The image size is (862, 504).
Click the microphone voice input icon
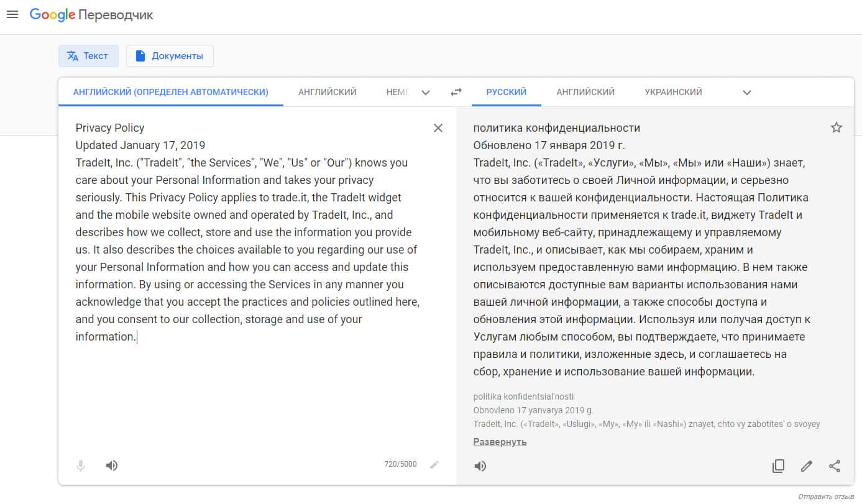81,465
